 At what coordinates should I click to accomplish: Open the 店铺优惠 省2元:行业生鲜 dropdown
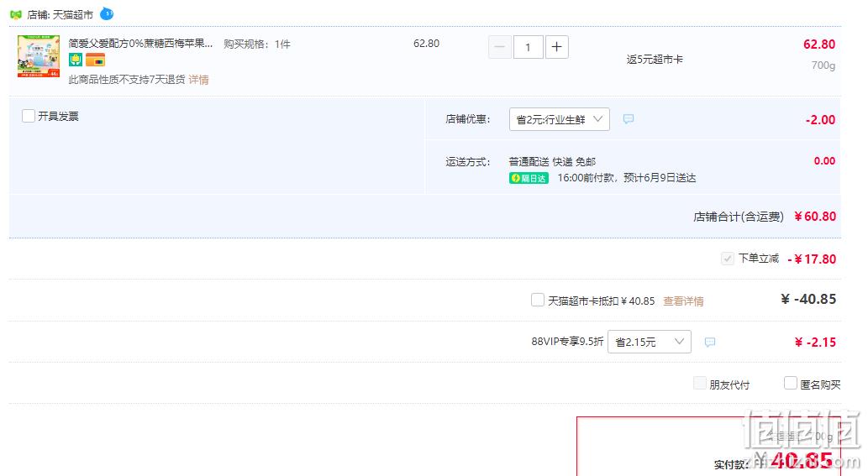click(x=559, y=119)
